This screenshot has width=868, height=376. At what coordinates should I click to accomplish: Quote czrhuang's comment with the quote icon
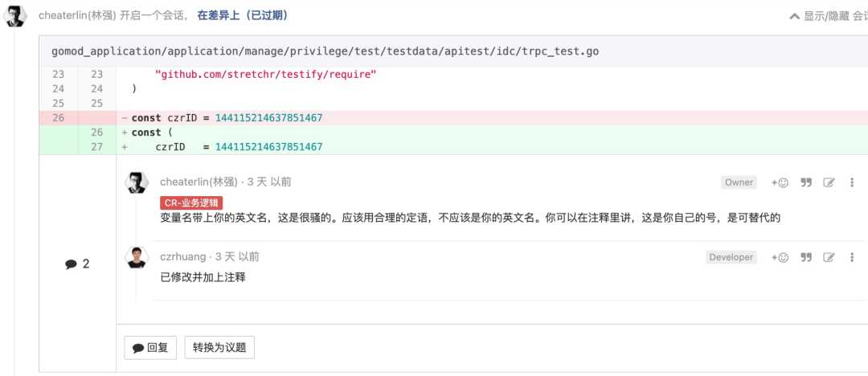tap(806, 258)
